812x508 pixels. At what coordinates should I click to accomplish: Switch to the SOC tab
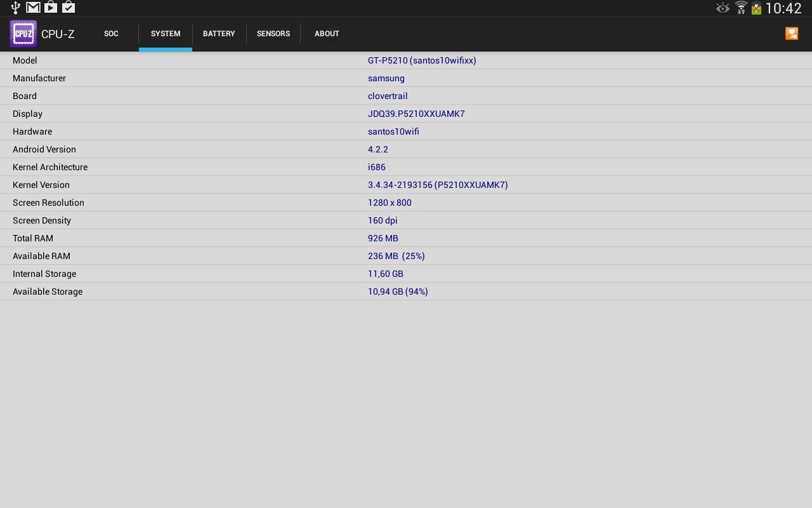(111, 34)
